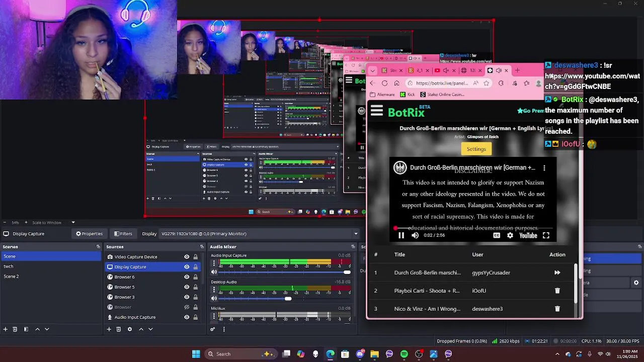Add a new scene with the plus icon
The width and height of the screenshot is (644, 362).
5,329
